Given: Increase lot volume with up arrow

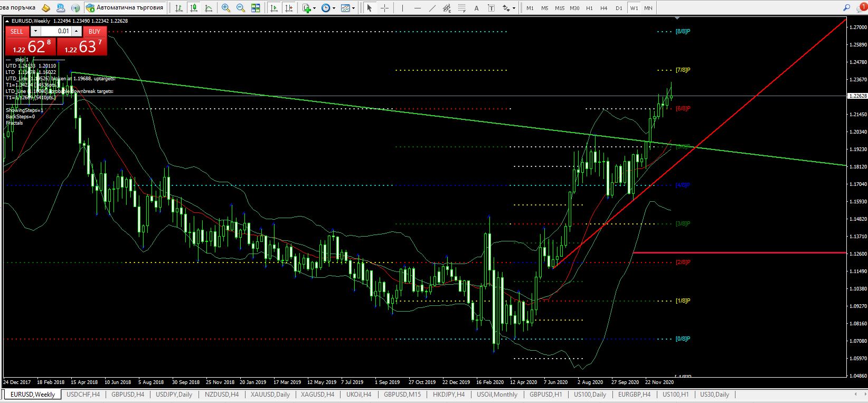Looking at the screenshot, I should (77, 31).
